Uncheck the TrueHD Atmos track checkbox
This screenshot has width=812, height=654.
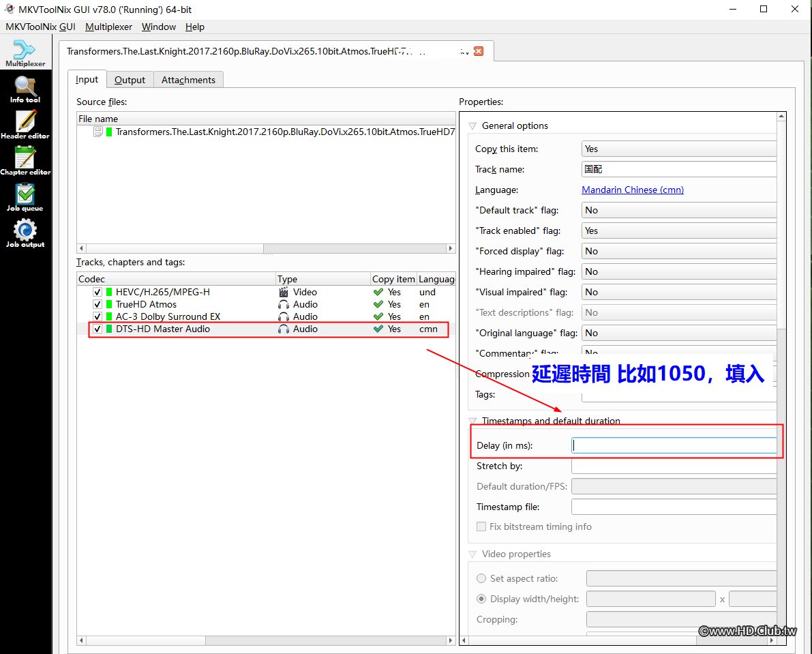[97, 304]
